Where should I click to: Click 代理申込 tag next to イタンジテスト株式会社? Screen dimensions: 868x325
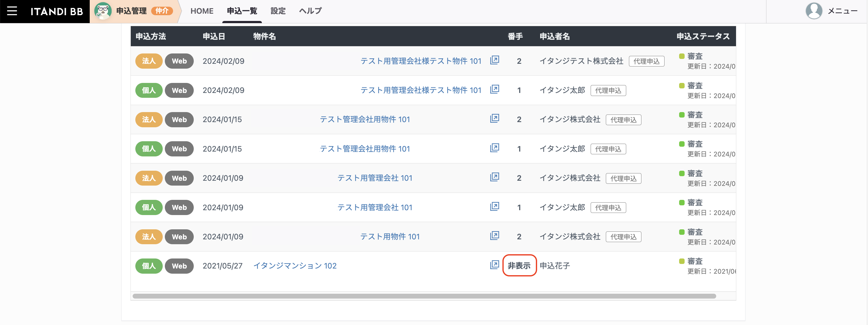click(646, 61)
